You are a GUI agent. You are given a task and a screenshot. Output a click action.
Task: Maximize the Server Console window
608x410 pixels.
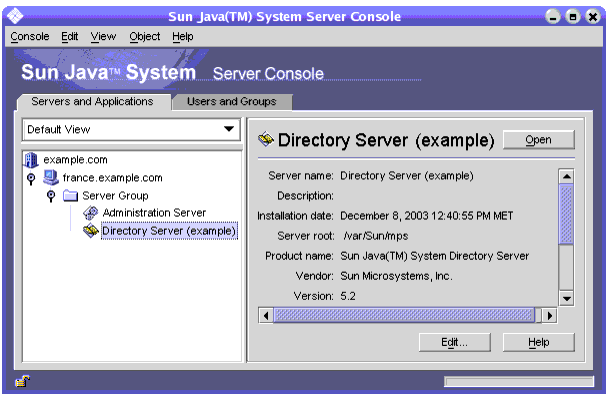point(573,16)
